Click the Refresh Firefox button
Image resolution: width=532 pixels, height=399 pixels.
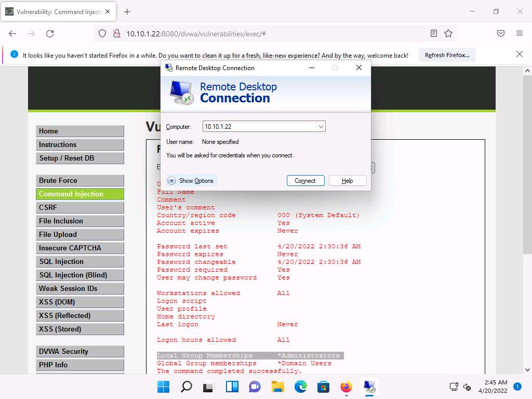coord(447,55)
